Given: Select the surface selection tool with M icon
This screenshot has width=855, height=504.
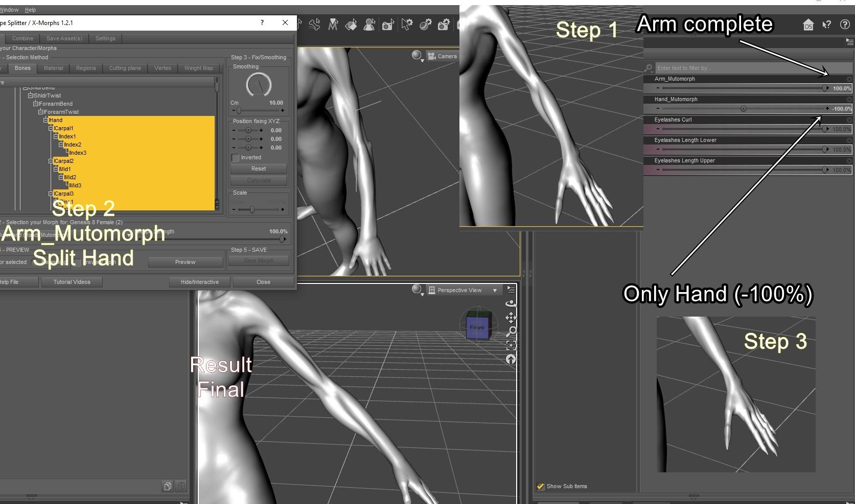Looking at the screenshot, I should [333, 25].
